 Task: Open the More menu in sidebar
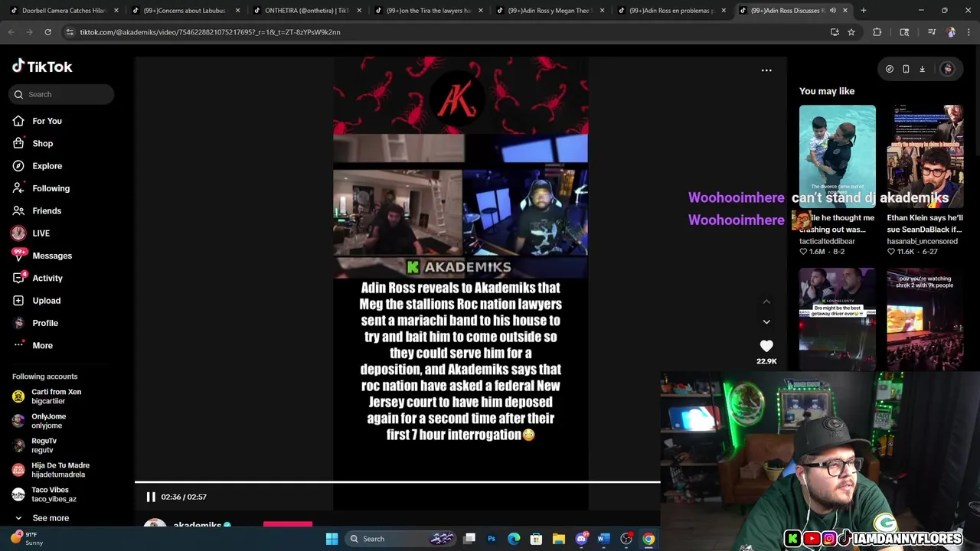(x=32, y=345)
